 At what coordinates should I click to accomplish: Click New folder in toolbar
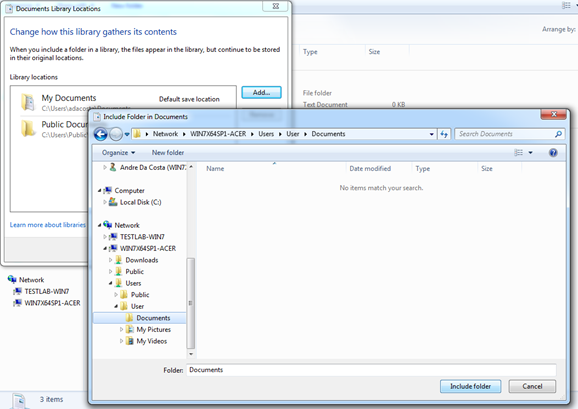168,153
